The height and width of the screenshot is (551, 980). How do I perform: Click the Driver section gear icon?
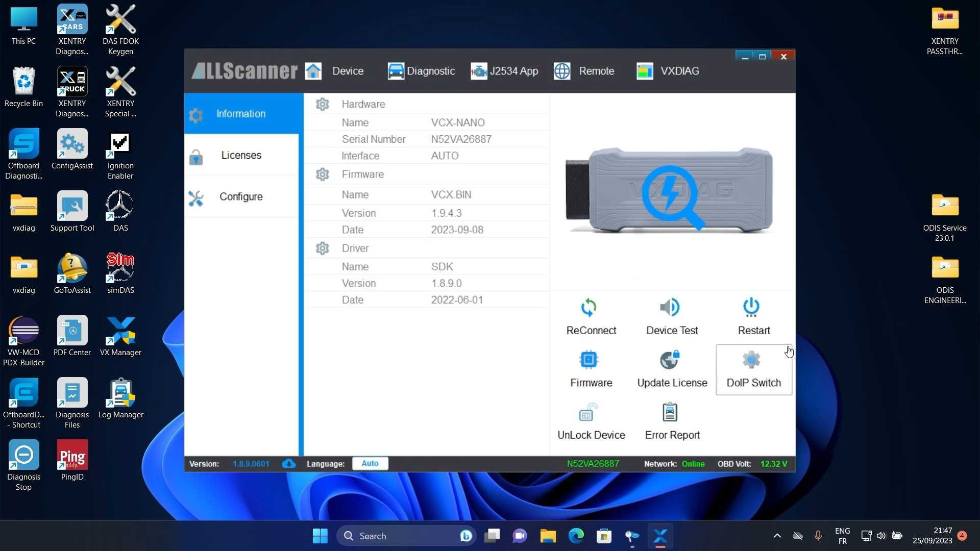(x=322, y=248)
